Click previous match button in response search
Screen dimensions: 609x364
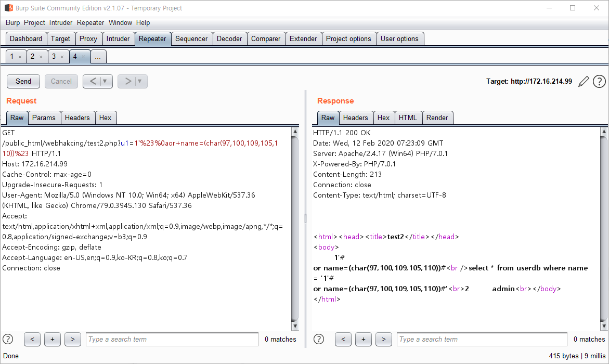pos(343,339)
